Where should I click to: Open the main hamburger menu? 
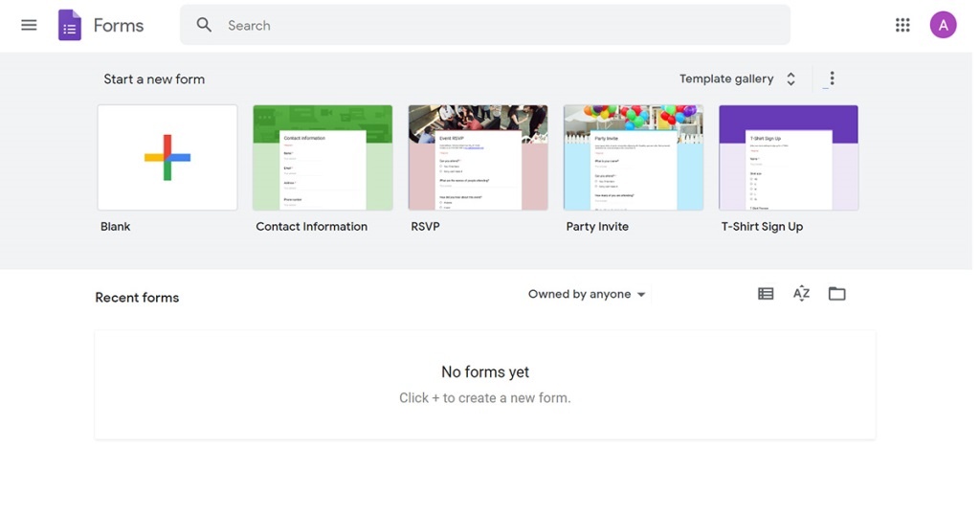pos(29,25)
